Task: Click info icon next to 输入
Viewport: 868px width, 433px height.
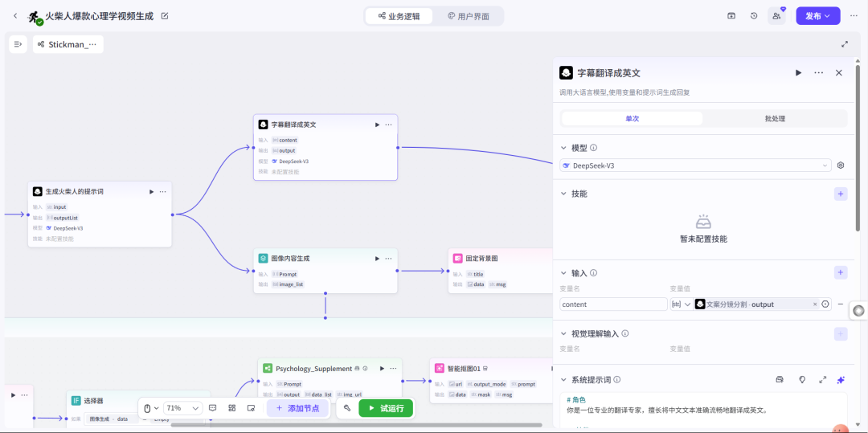Action: [x=593, y=272]
